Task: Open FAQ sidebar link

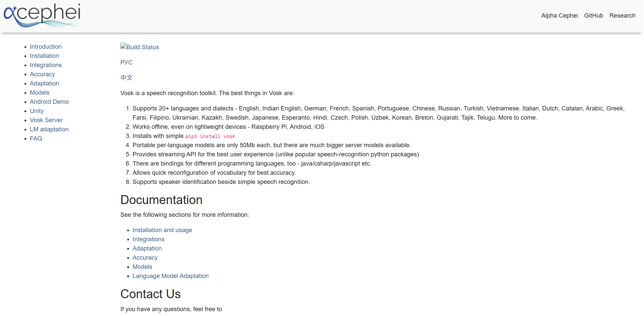Action: click(x=36, y=138)
